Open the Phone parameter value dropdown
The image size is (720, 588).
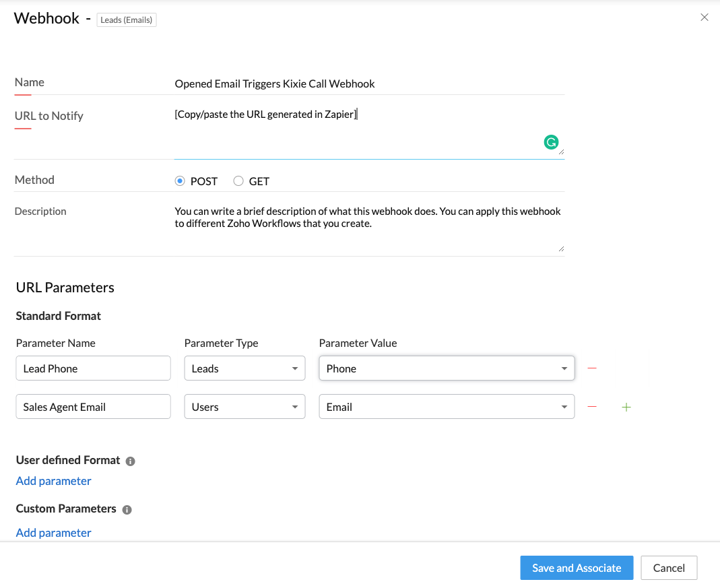click(447, 368)
